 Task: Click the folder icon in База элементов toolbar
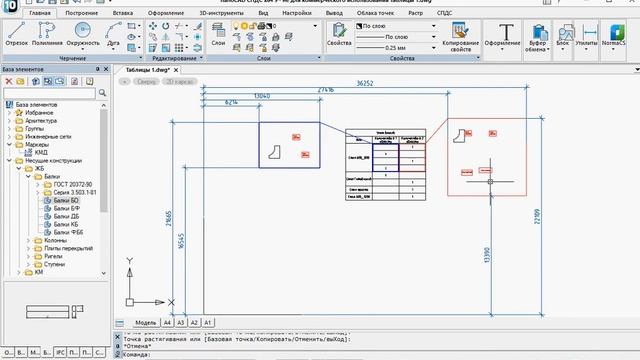pos(20,82)
